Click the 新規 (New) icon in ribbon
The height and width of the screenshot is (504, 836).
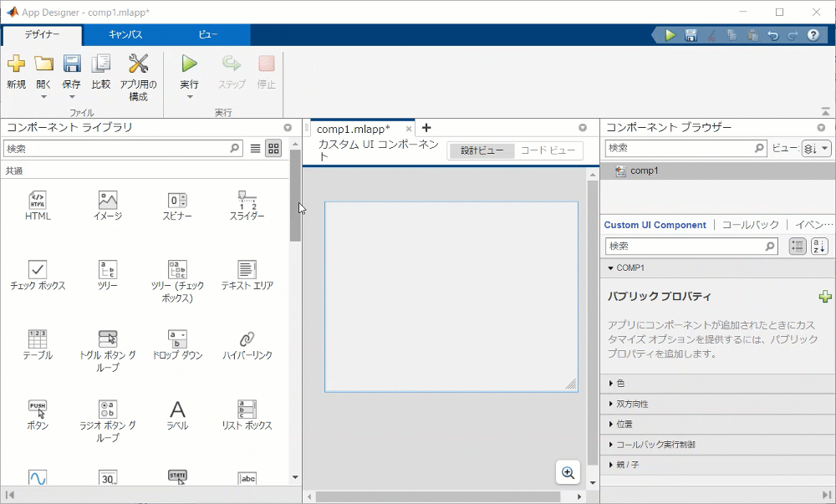click(x=16, y=65)
